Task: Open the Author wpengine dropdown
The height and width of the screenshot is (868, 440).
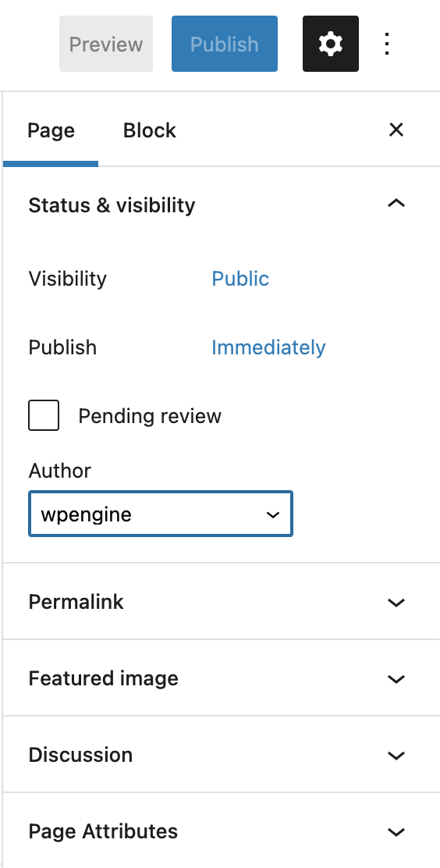Action: coord(161,514)
